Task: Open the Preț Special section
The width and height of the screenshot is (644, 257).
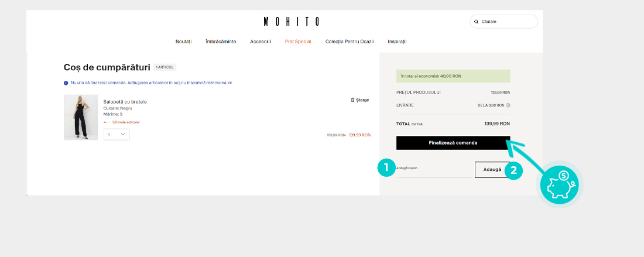Action: coord(298,42)
